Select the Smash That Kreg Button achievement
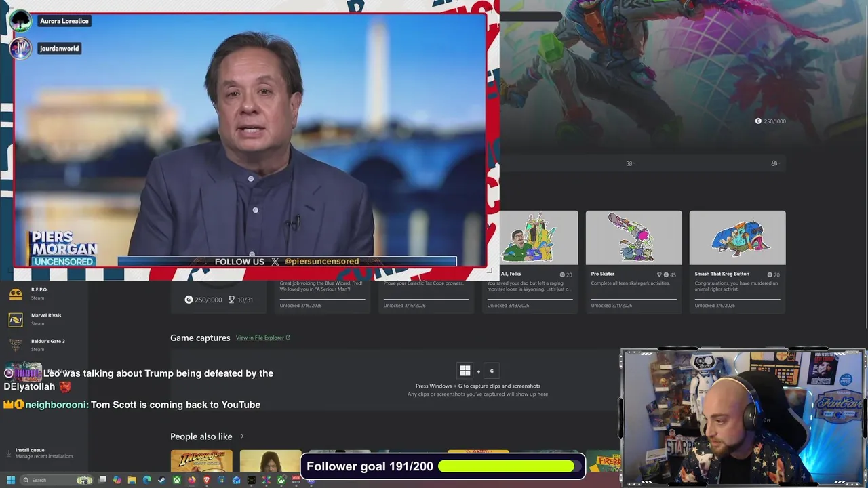 (x=737, y=262)
